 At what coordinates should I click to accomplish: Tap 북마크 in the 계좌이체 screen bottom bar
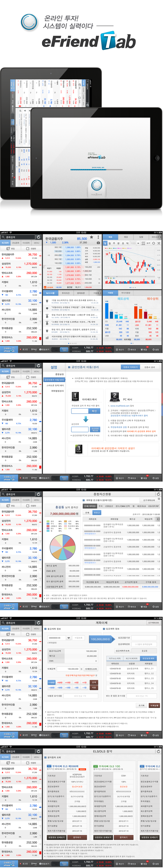(x=132, y=735)
